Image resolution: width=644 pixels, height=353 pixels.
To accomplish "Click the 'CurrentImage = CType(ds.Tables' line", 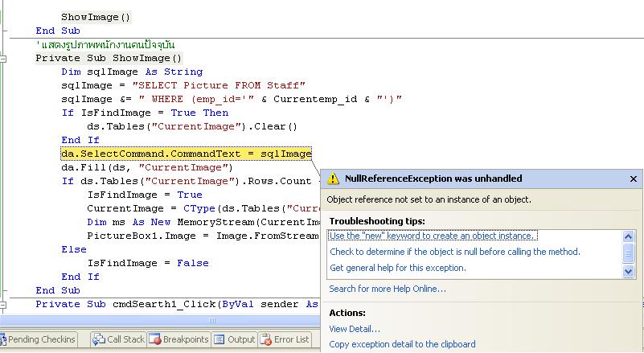I will pyautogui.click(x=203, y=208).
